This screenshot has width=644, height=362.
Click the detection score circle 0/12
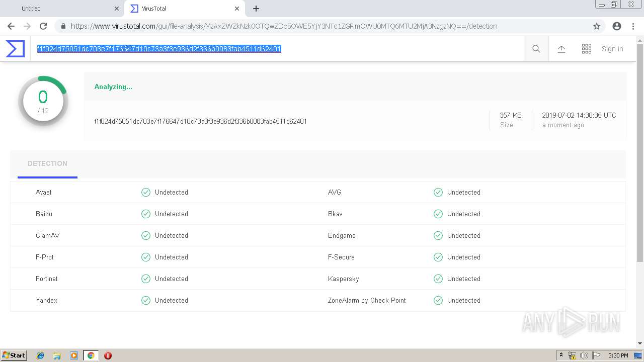(x=43, y=101)
